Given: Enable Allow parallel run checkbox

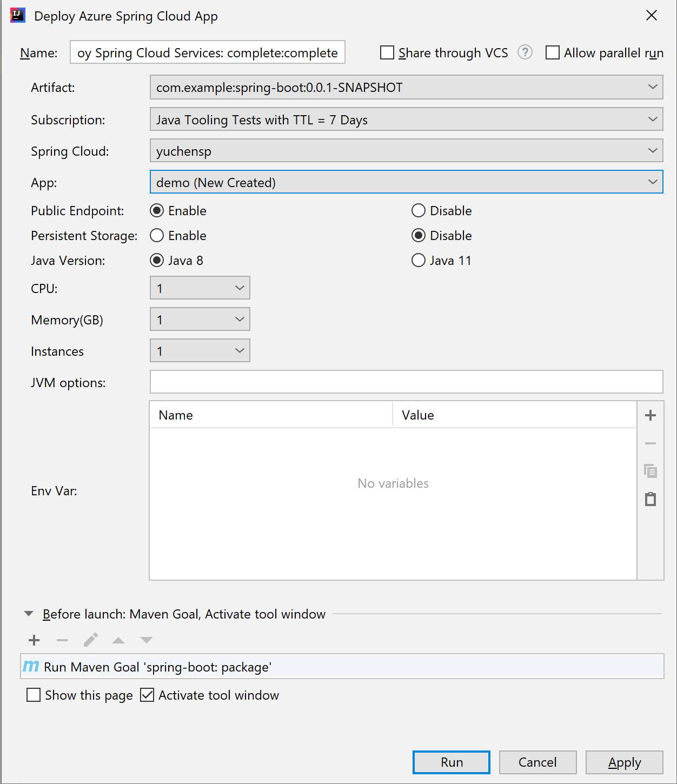Looking at the screenshot, I should pyautogui.click(x=553, y=52).
